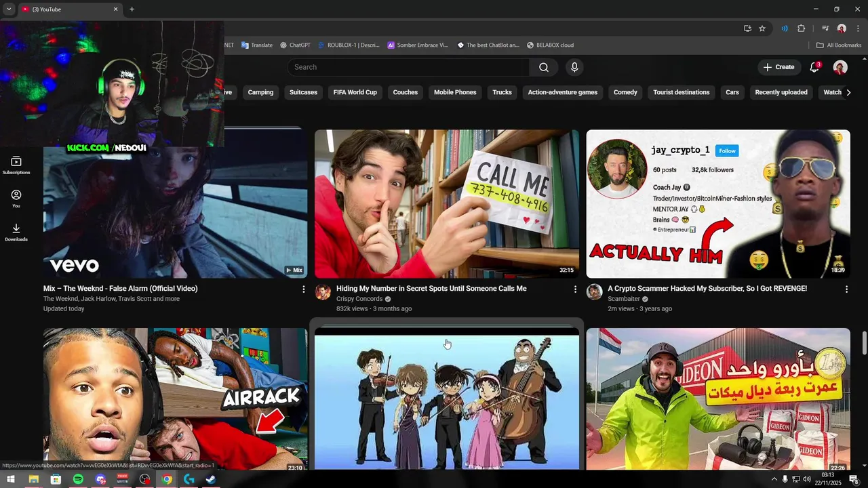Open the ChatGPT bookmark

pos(295,45)
